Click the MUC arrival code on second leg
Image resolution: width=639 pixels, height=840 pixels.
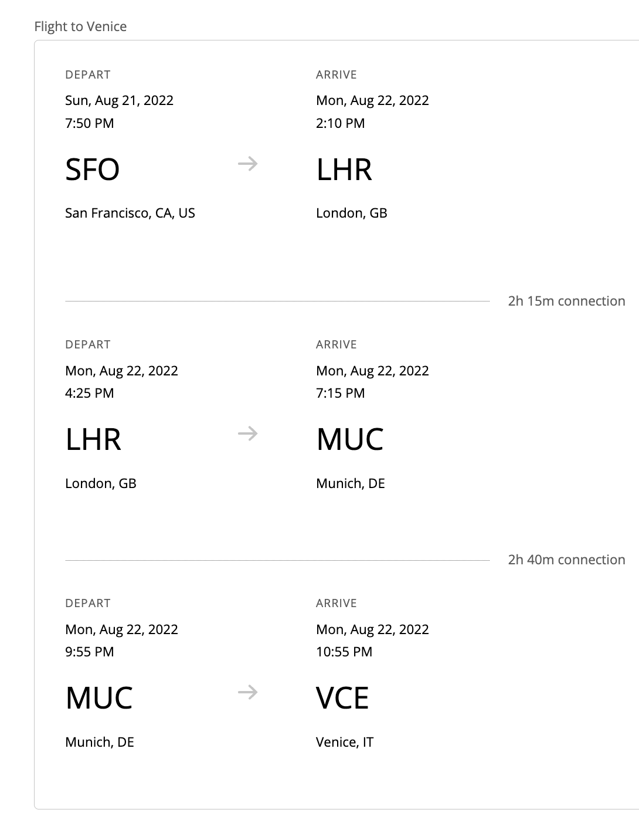pyautogui.click(x=350, y=439)
